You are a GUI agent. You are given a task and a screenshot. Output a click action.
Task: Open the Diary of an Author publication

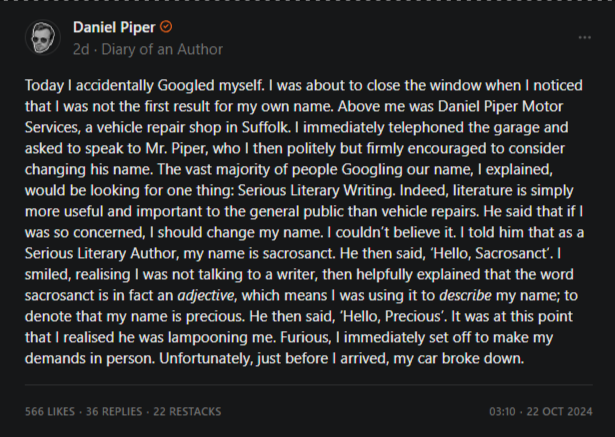[x=162, y=49]
